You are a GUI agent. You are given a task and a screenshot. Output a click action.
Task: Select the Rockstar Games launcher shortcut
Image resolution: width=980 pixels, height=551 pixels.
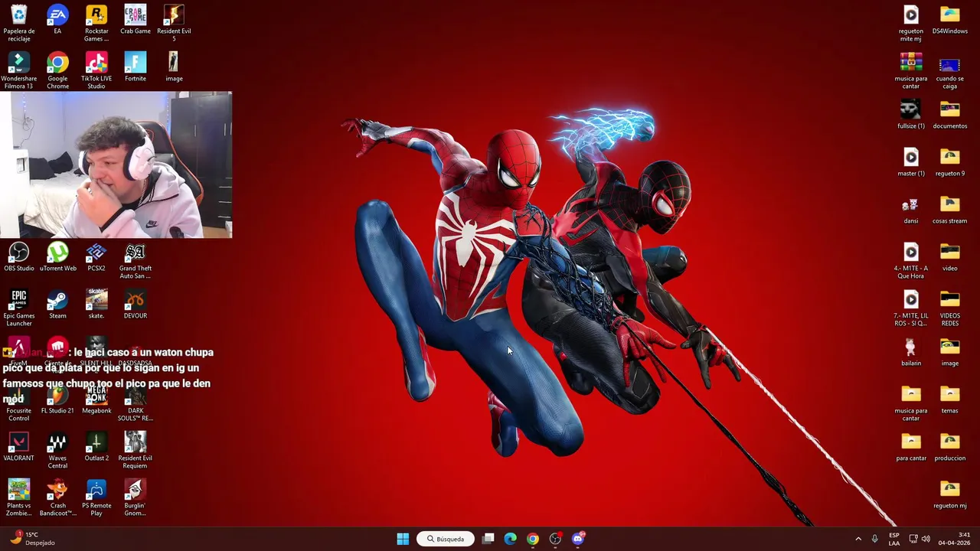pyautogui.click(x=96, y=23)
